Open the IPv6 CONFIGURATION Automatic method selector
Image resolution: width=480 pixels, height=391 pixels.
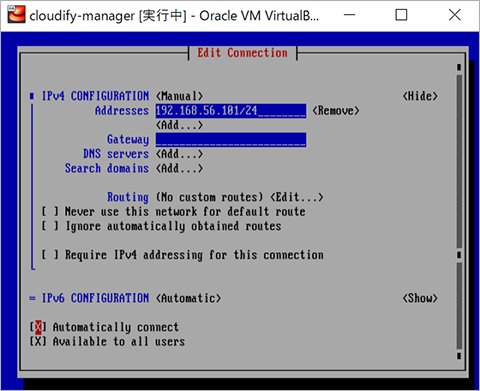(x=188, y=298)
